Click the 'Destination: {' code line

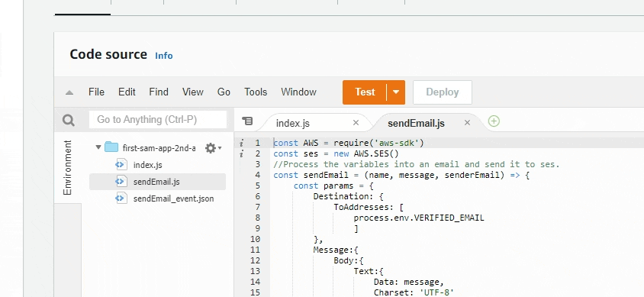point(348,196)
